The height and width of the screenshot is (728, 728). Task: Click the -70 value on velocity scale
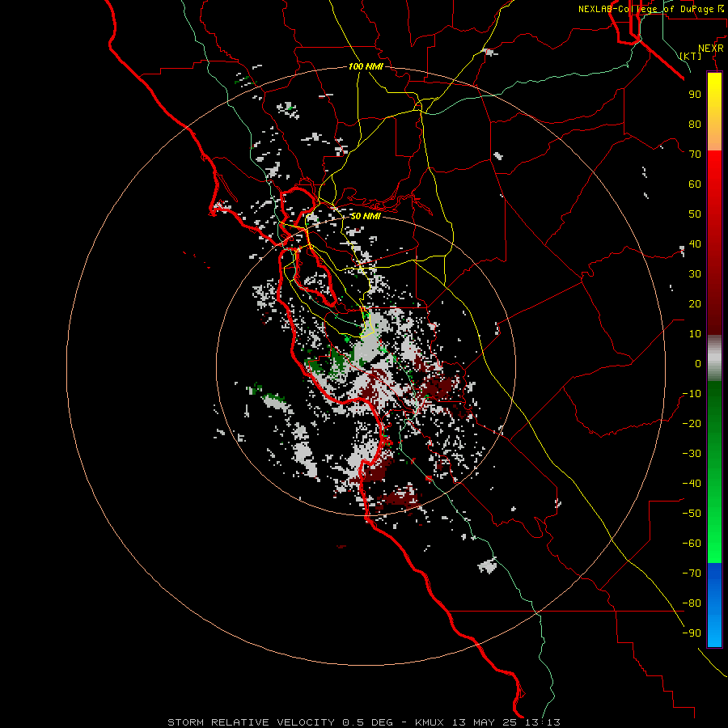click(x=692, y=573)
